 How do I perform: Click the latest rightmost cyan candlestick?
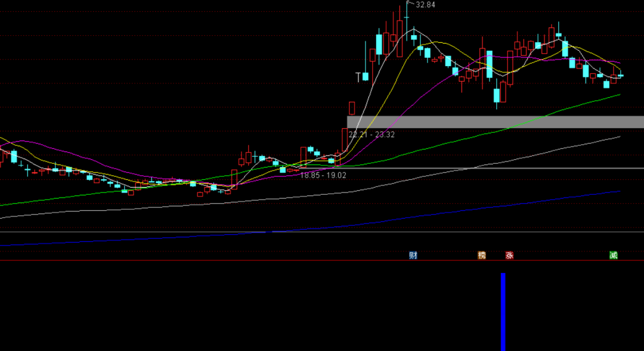(621, 75)
